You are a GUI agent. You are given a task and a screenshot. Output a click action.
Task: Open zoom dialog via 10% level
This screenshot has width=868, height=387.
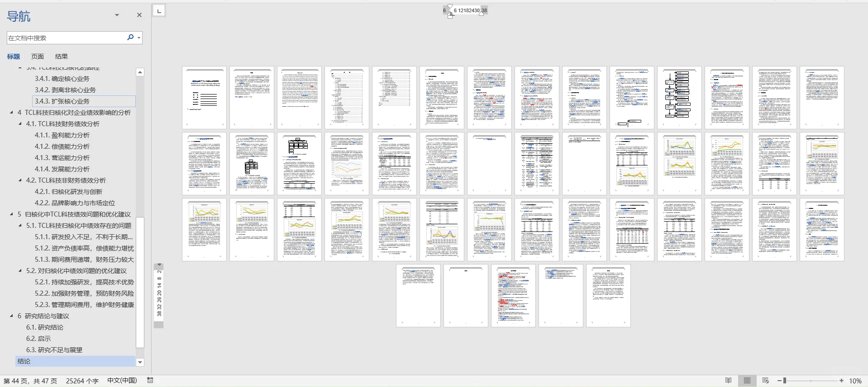pyautogui.click(x=855, y=381)
